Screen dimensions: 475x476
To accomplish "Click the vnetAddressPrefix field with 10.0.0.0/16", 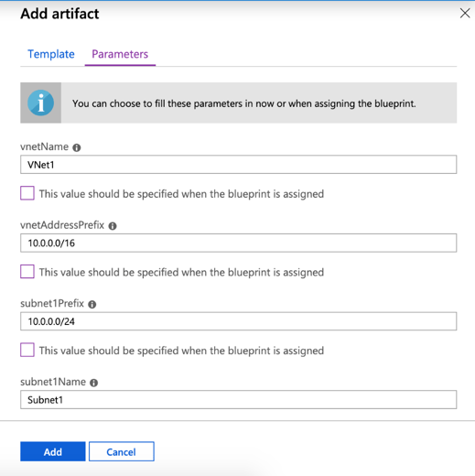I will click(239, 243).
